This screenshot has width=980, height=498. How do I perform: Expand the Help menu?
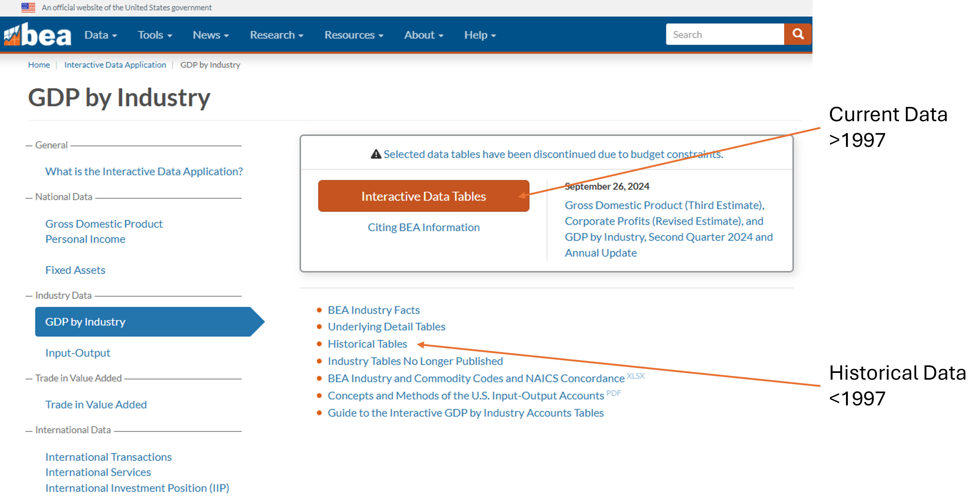point(480,35)
